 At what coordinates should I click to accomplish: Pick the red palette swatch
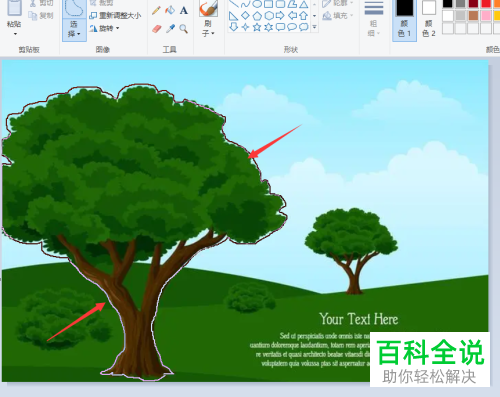[x=486, y=3]
